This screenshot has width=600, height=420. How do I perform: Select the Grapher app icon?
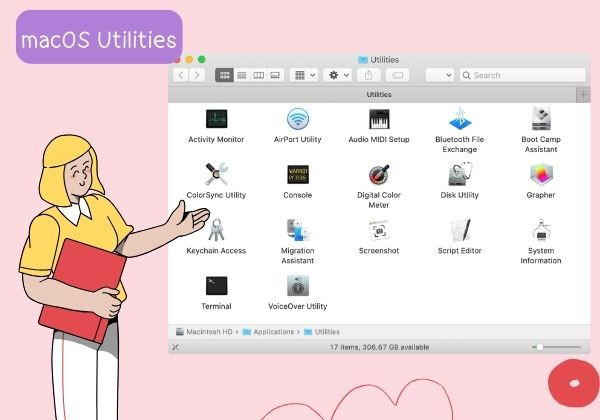[x=541, y=174]
